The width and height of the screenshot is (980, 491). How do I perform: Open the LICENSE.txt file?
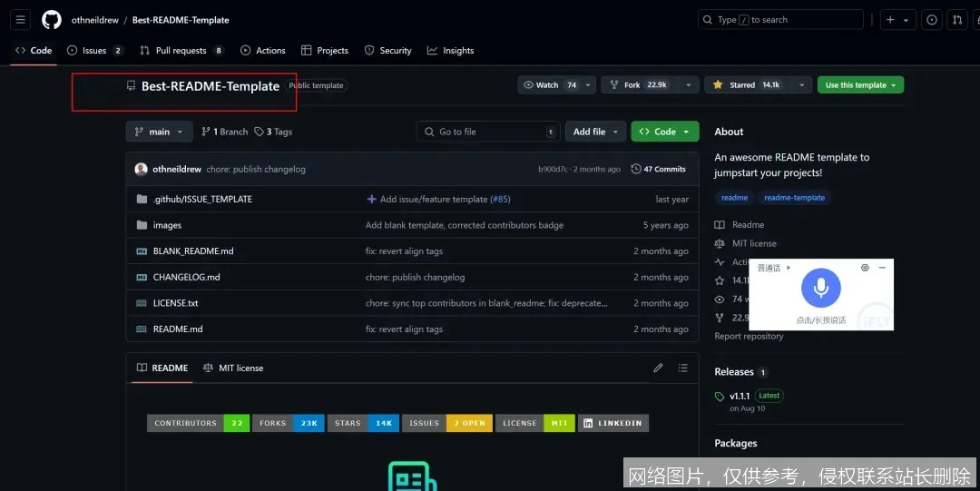[176, 303]
